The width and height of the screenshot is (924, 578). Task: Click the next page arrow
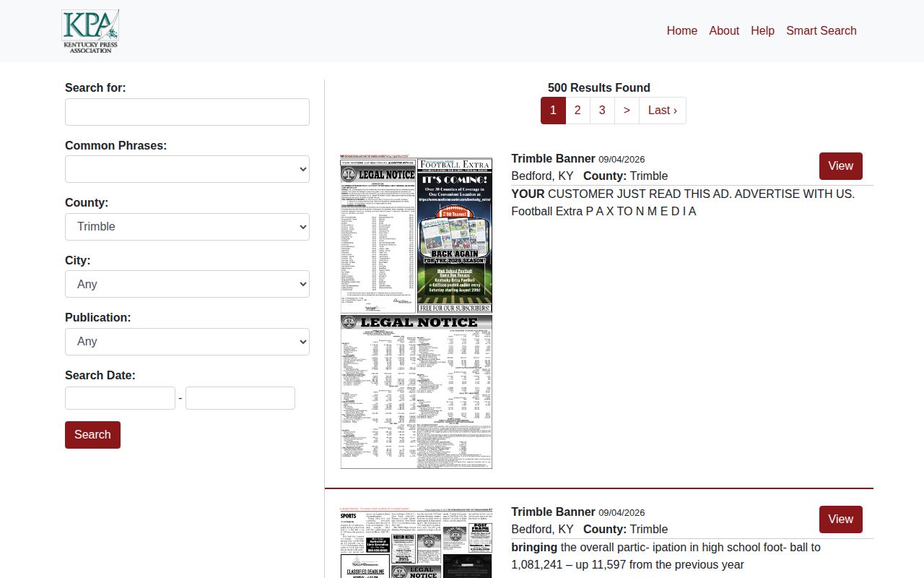point(627,111)
